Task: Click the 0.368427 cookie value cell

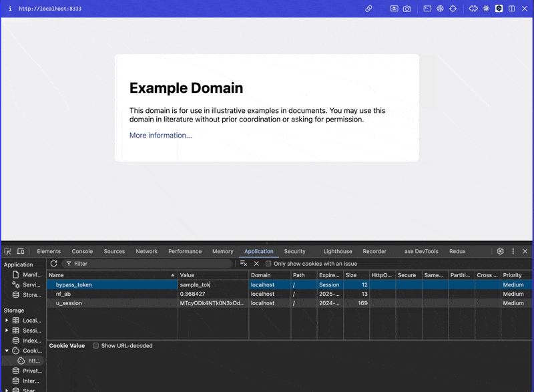Action: click(x=213, y=294)
